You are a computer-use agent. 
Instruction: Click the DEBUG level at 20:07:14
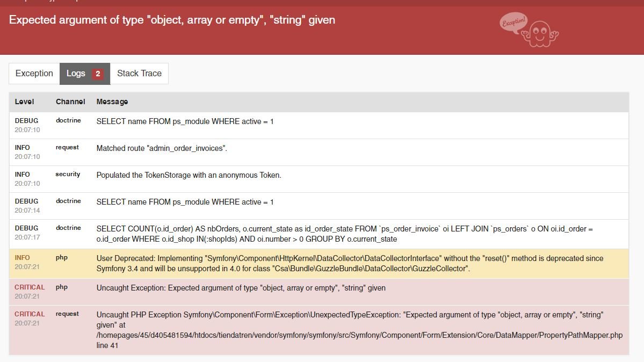pos(27,201)
